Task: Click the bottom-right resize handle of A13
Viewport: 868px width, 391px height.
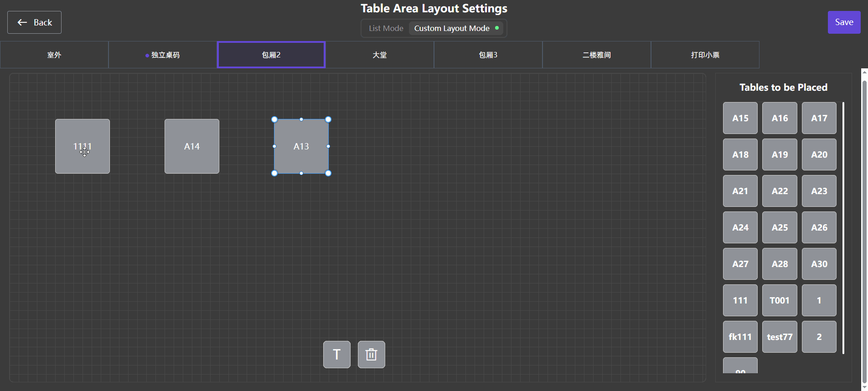Action: tap(328, 173)
